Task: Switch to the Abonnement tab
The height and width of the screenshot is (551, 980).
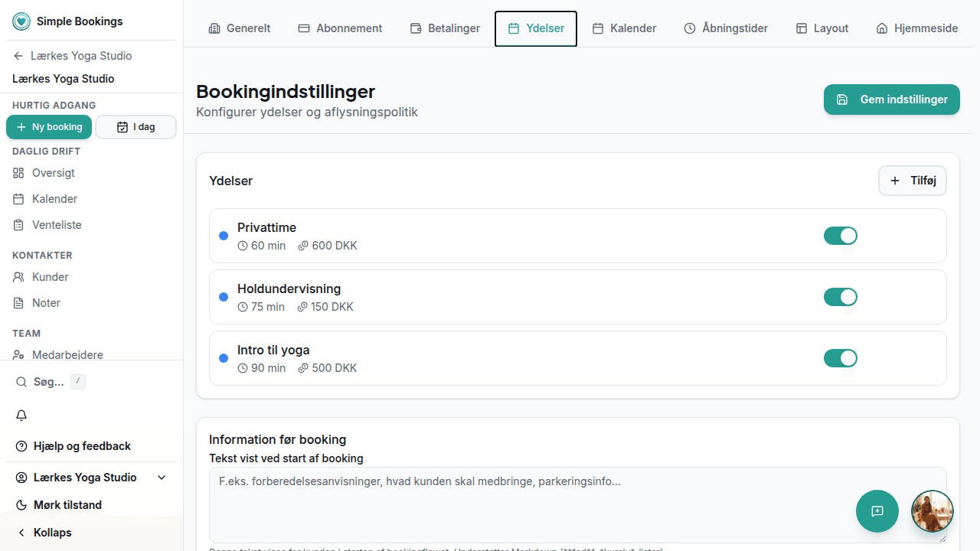Action: [x=340, y=28]
